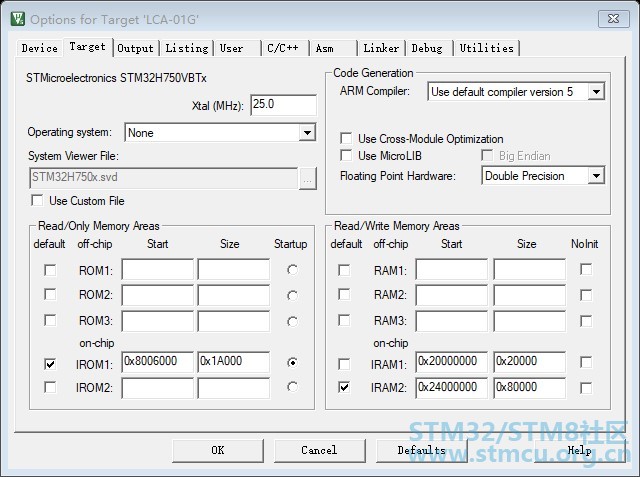Enable NoInit for IRAM2

click(586, 388)
